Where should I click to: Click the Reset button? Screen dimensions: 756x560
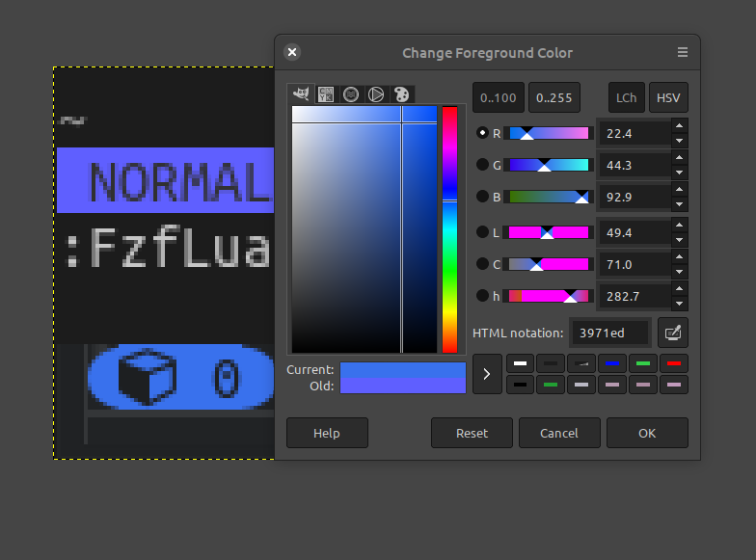[472, 433]
